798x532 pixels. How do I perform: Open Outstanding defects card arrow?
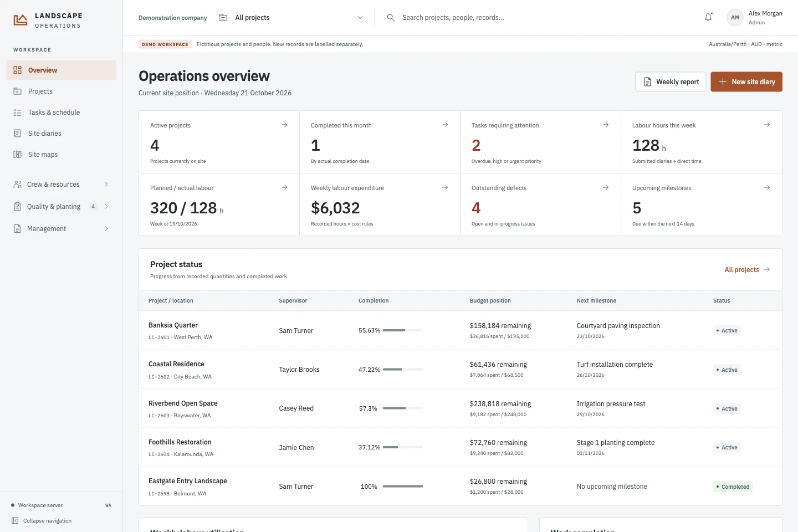pos(606,187)
